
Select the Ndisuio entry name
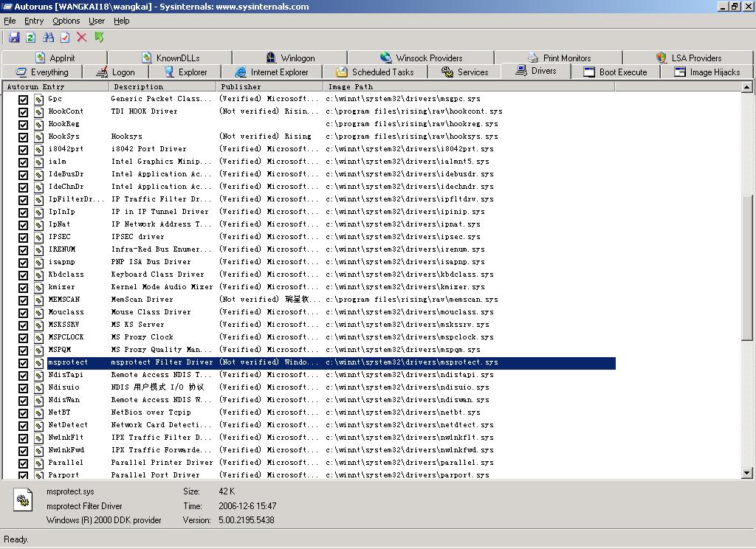tap(63, 387)
